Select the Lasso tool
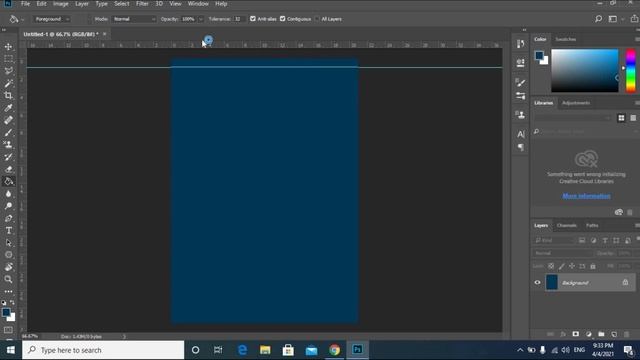This screenshot has height=360, width=640. [8, 71]
